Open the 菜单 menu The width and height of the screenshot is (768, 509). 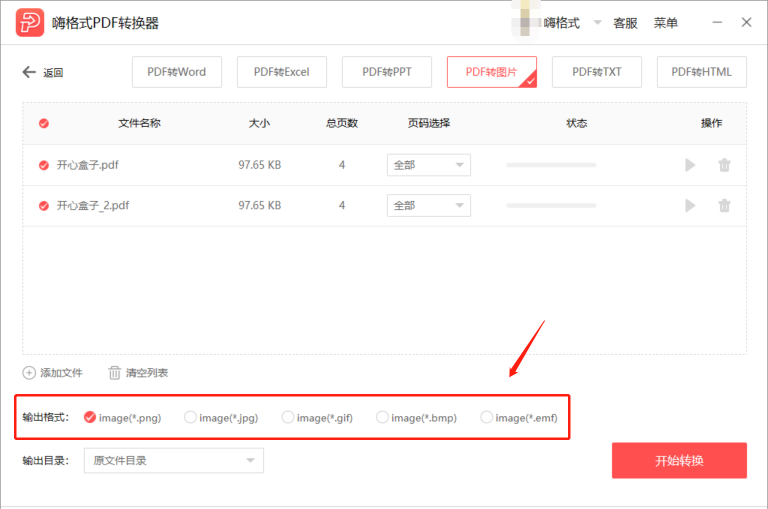click(666, 23)
